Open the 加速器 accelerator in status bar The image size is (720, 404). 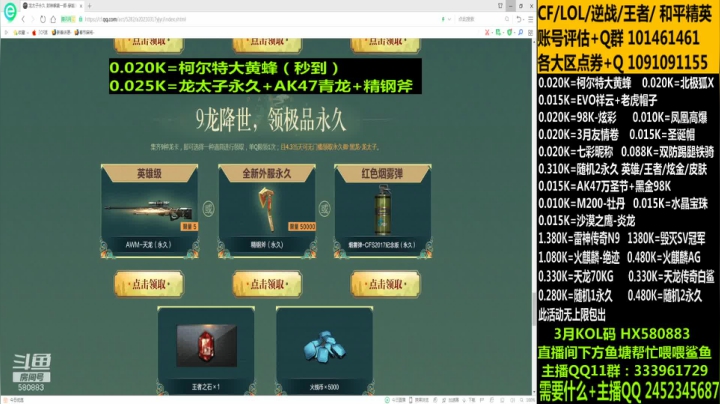tap(450, 400)
